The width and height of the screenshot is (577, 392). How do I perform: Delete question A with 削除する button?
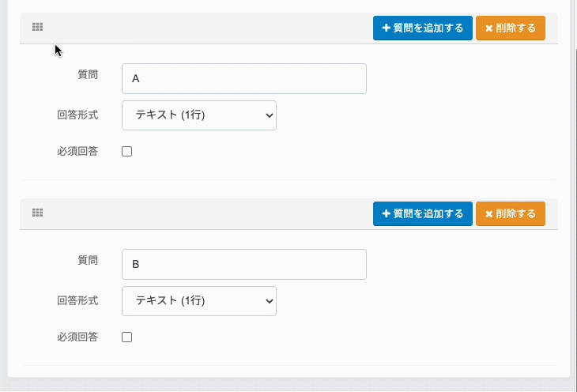click(511, 28)
